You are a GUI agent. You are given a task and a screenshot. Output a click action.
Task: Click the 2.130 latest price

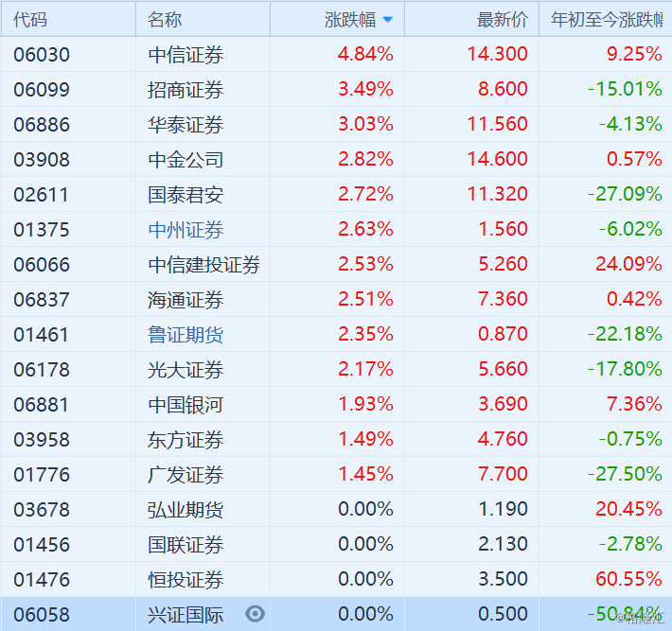tap(504, 544)
